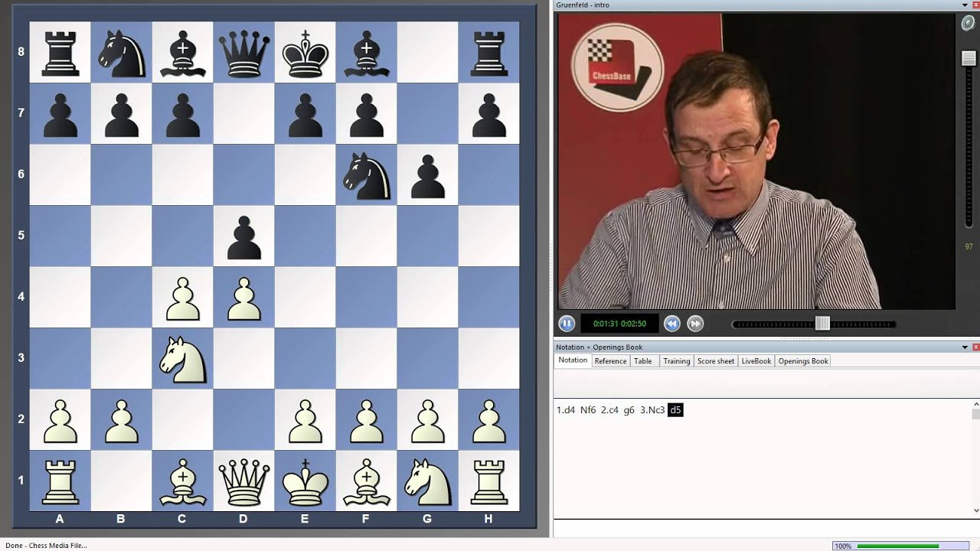
Task: Click move 2.c4 in the notation
Action: click(610, 410)
